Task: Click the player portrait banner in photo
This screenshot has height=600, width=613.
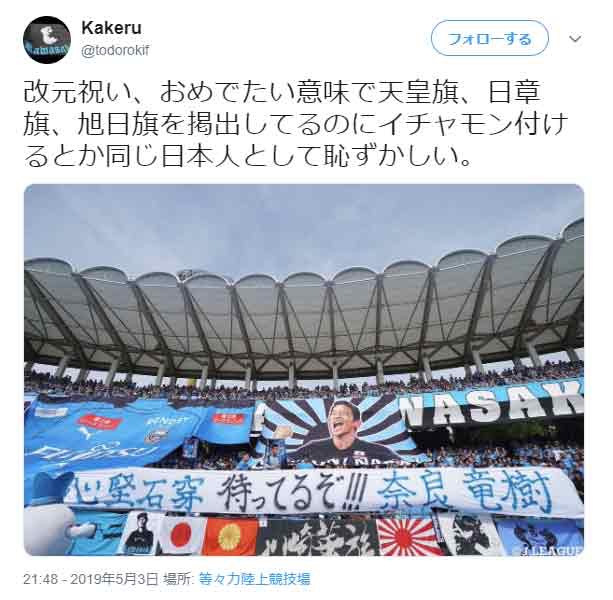Action: coord(336,432)
